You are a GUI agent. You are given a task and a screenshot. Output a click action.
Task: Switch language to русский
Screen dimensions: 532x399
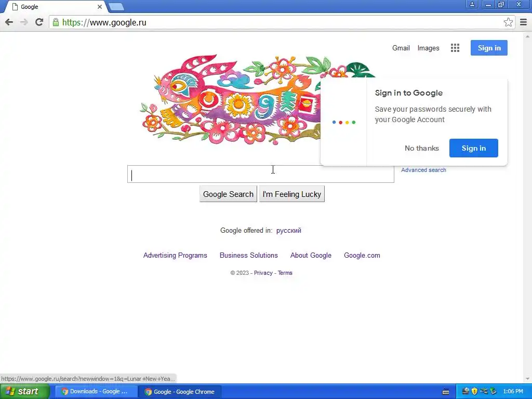click(x=289, y=230)
